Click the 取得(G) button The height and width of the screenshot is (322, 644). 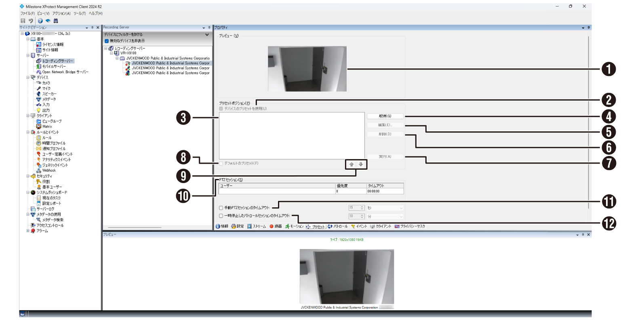[x=385, y=116]
